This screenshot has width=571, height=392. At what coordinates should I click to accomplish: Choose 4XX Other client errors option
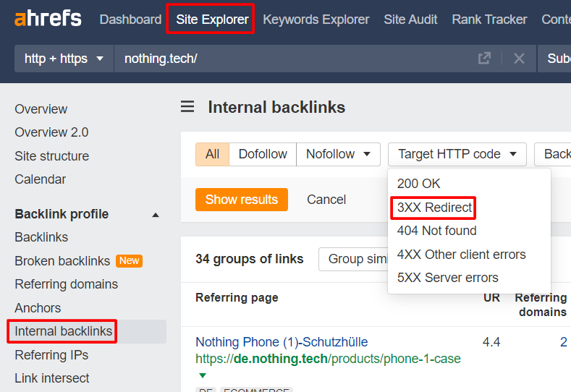462,255
